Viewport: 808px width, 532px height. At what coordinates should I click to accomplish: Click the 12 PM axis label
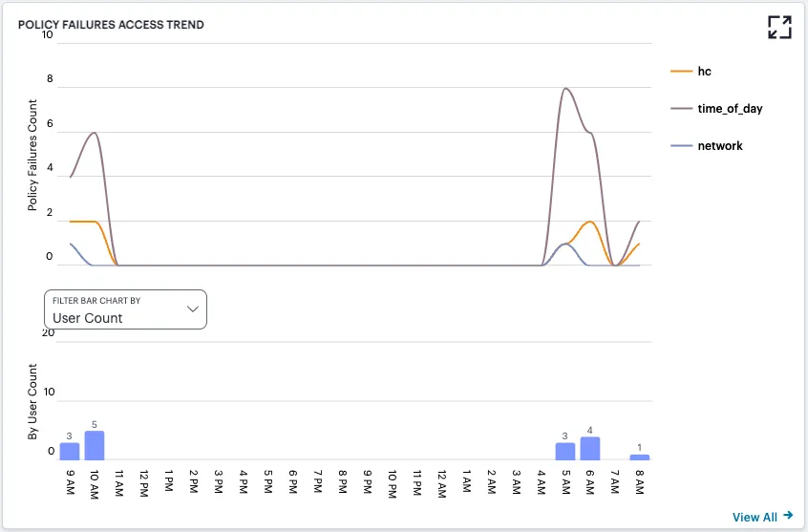[144, 483]
